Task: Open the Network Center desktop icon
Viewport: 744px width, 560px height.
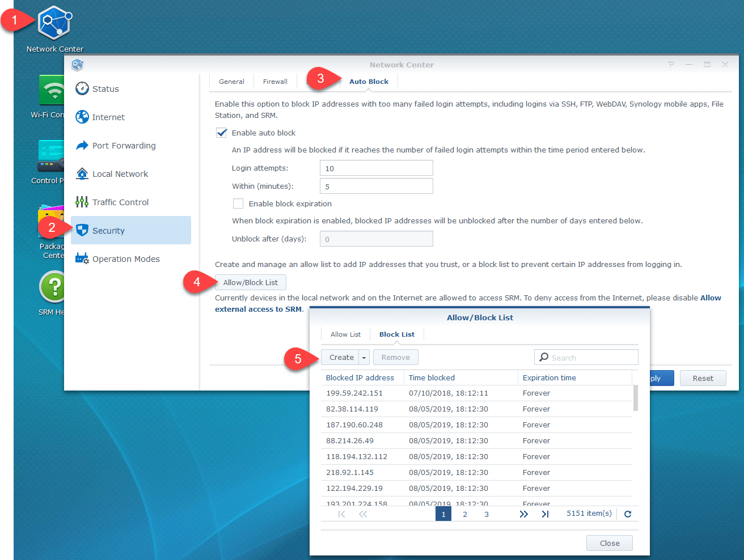Action: pyautogui.click(x=54, y=22)
